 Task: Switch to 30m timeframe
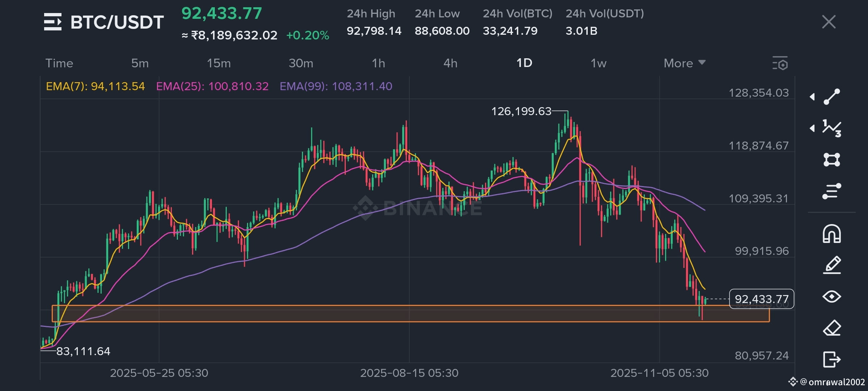click(x=301, y=63)
